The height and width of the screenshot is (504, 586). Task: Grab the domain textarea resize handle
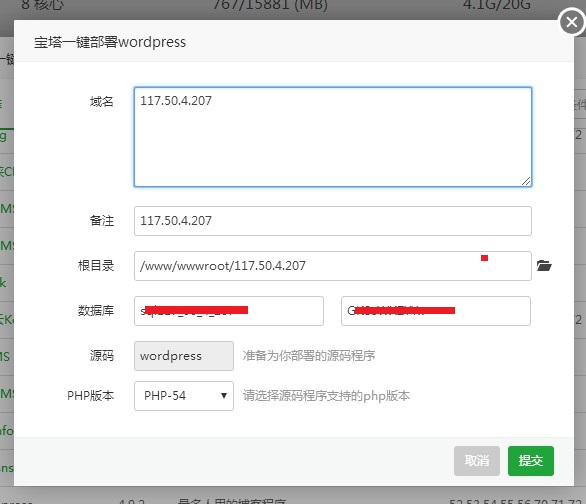pyautogui.click(x=526, y=181)
